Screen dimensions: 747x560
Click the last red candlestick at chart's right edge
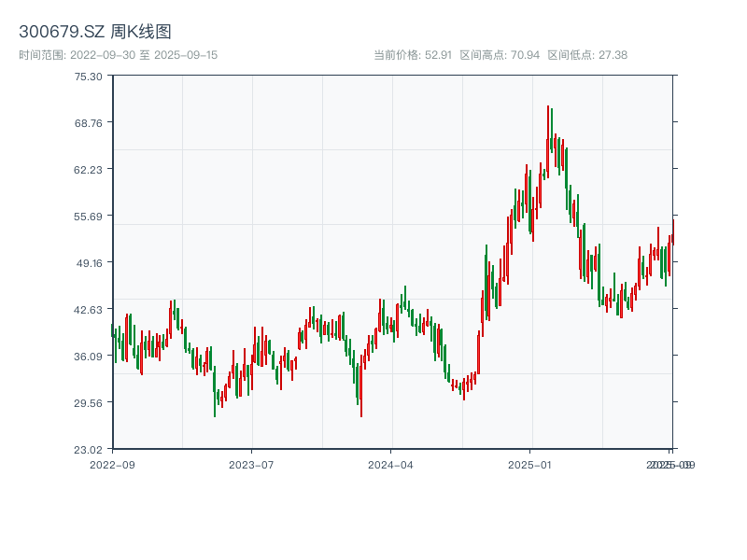673,232
